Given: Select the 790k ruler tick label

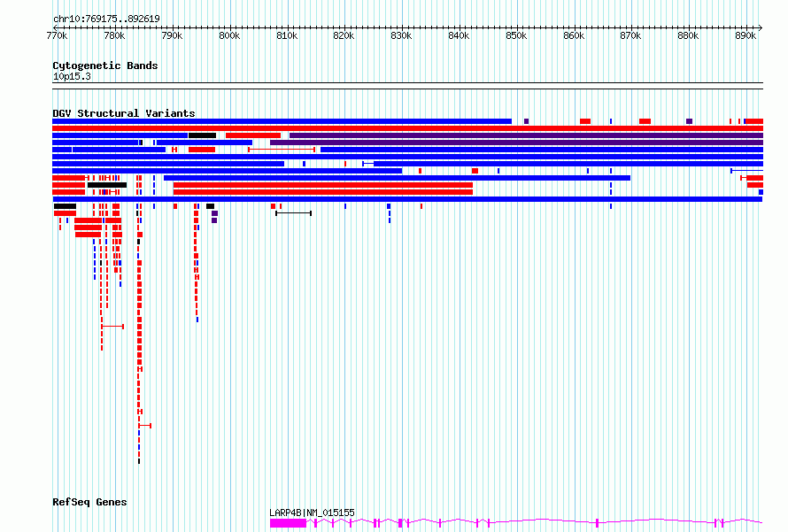Looking at the screenshot, I should coord(172,35).
